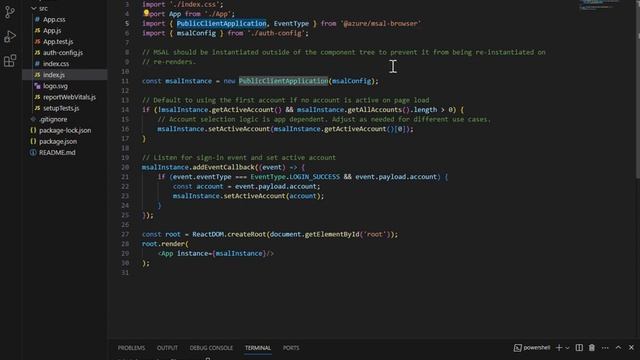This screenshot has height=360, width=640.
Task: Click the SVG icon beside logo.svg
Action: pos(37,86)
